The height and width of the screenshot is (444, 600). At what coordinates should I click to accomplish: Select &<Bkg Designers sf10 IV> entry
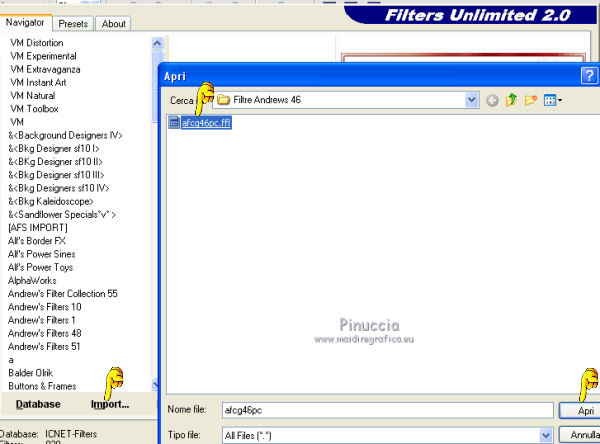59,188
